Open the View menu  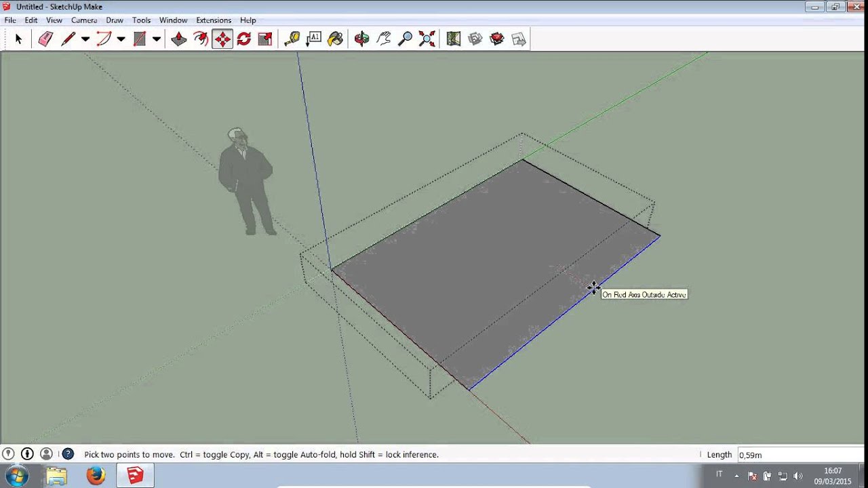tap(54, 20)
